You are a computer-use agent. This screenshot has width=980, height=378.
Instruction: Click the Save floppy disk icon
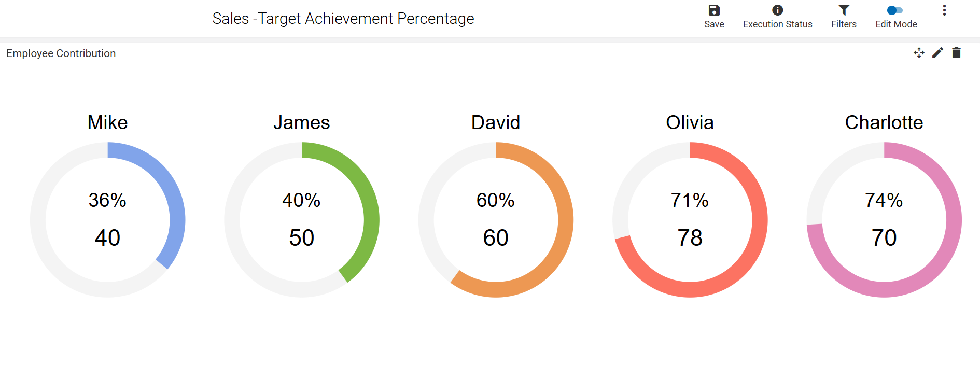point(714,10)
